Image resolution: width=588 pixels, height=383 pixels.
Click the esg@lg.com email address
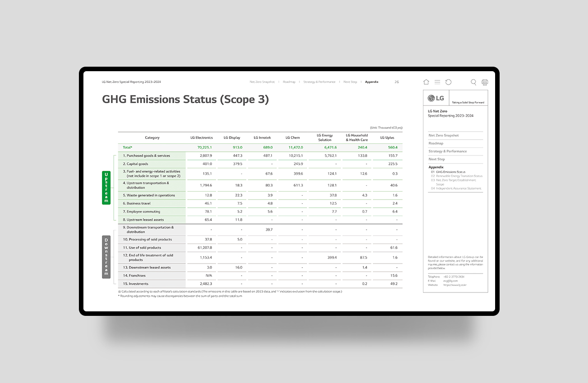coord(451,281)
